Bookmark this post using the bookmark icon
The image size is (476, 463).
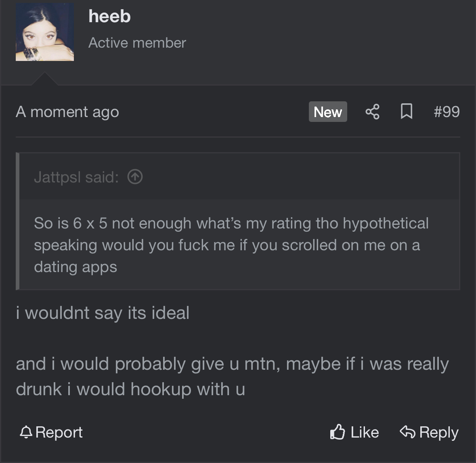tap(407, 111)
